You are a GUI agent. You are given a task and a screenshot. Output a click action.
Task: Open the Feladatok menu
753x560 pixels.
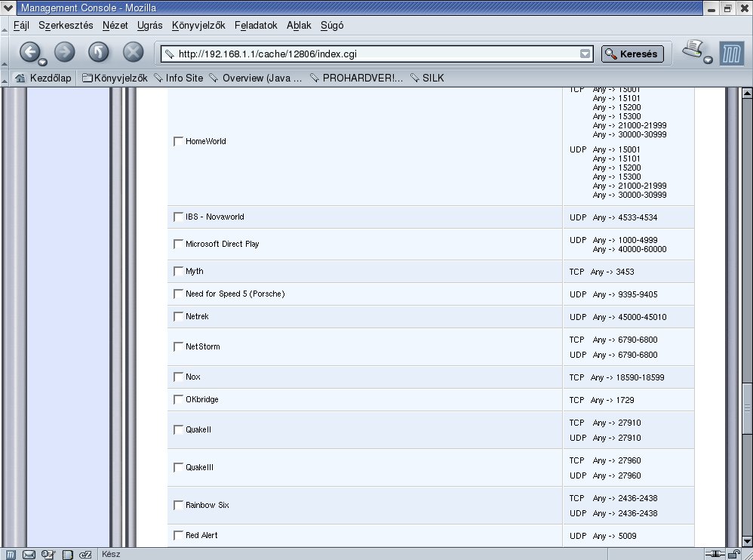pyautogui.click(x=256, y=26)
